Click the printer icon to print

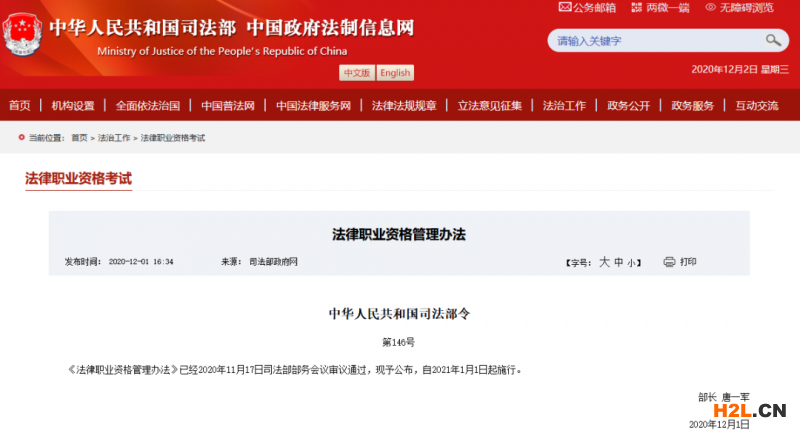[x=669, y=262]
